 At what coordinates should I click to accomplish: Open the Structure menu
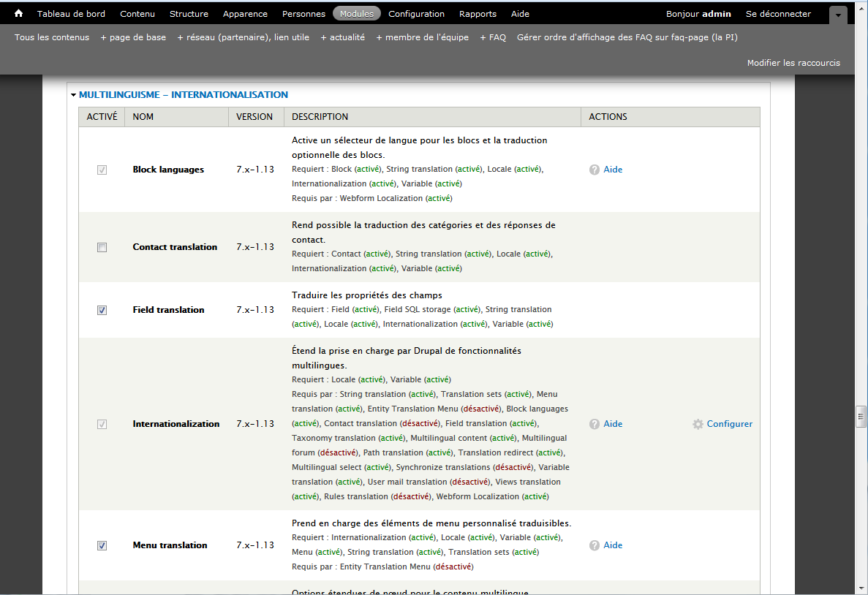point(189,14)
